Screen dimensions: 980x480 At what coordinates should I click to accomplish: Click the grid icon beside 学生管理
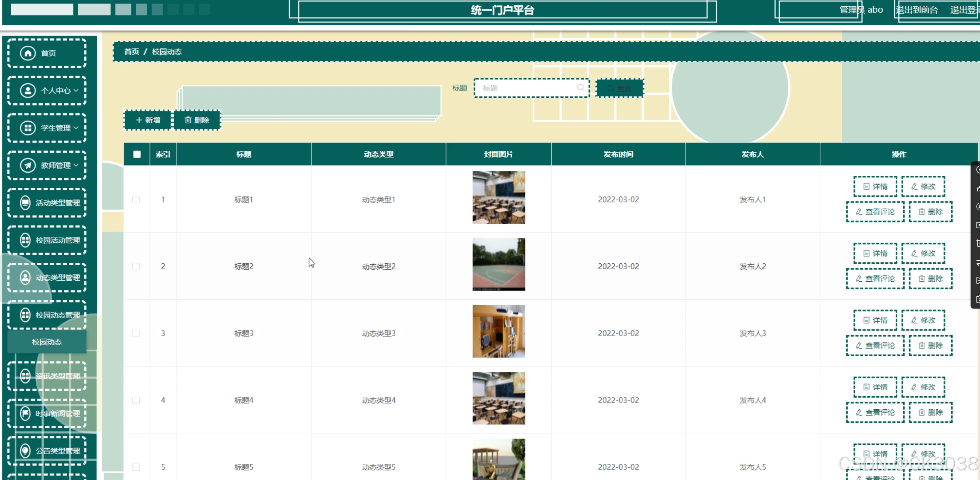point(28,128)
